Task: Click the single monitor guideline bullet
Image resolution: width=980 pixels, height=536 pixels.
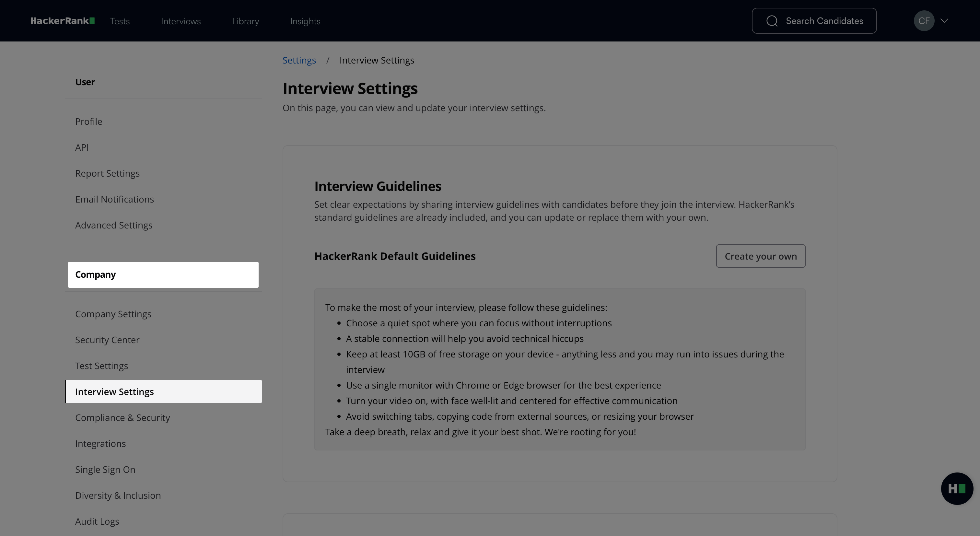Action: coord(503,385)
